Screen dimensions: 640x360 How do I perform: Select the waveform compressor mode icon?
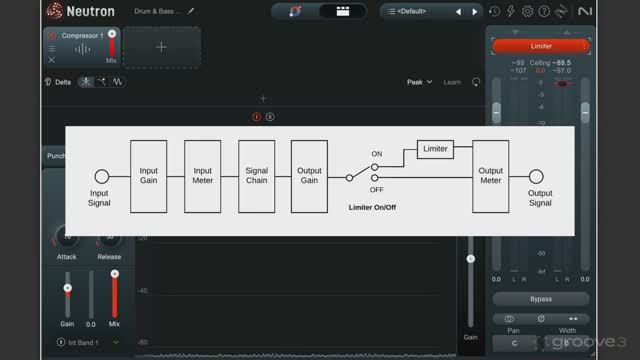[117, 82]
